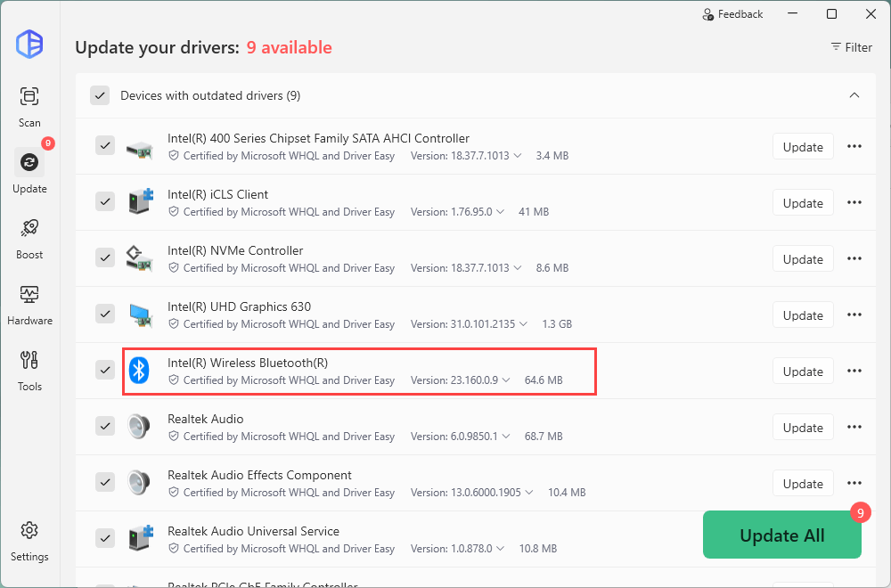
Task: Switch to the Update tab in sidebar
Action: click(29, 171)
